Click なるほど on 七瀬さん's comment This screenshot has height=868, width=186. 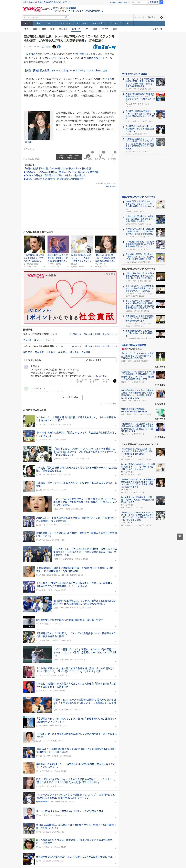94,381
